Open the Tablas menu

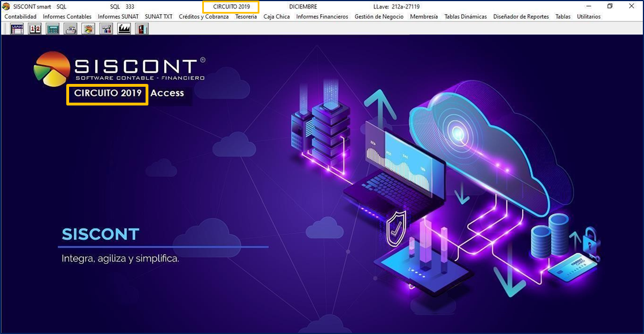point(562,16)
